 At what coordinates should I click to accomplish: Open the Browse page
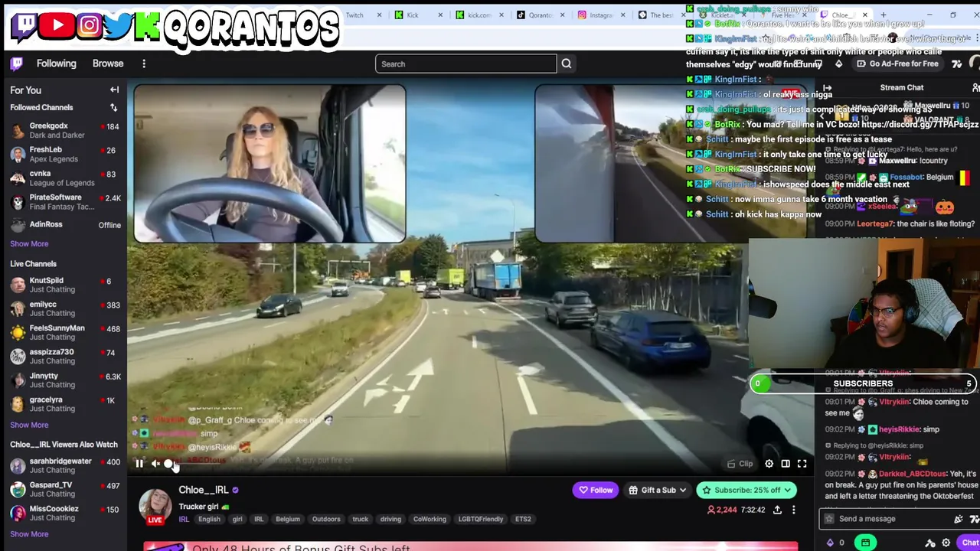click(x=108, y=64)
